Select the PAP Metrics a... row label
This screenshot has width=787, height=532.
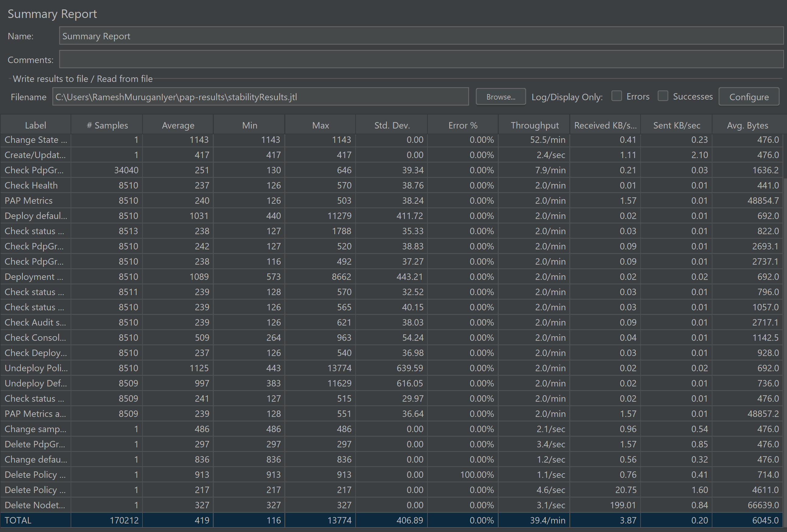coord(36,414)
